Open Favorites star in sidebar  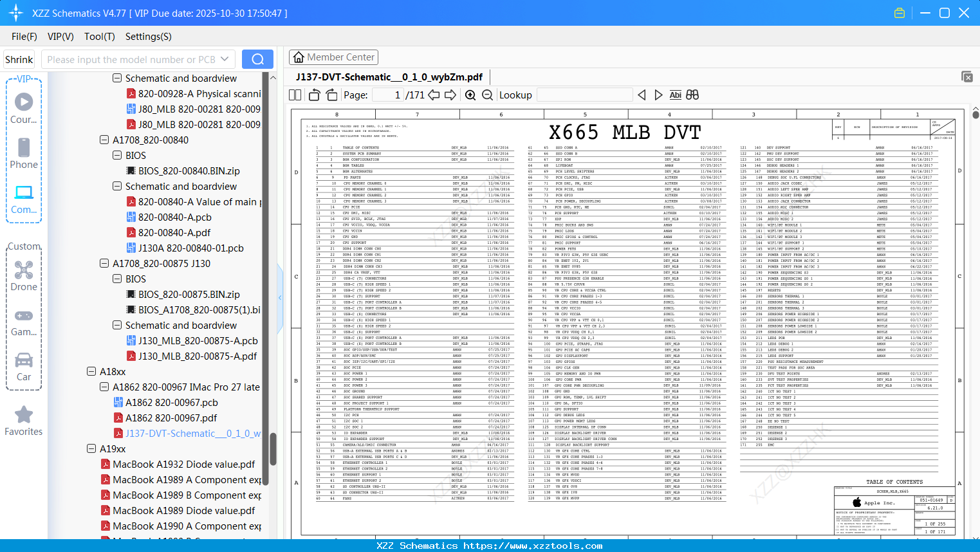[x=24, y=421]
